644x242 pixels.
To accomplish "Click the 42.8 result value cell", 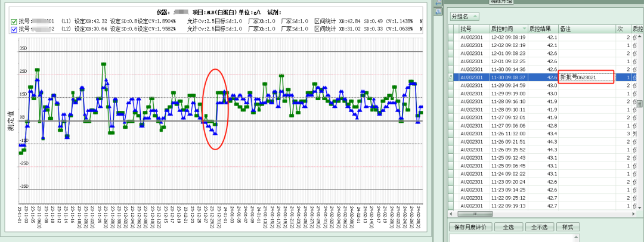I will pos(543,126).
